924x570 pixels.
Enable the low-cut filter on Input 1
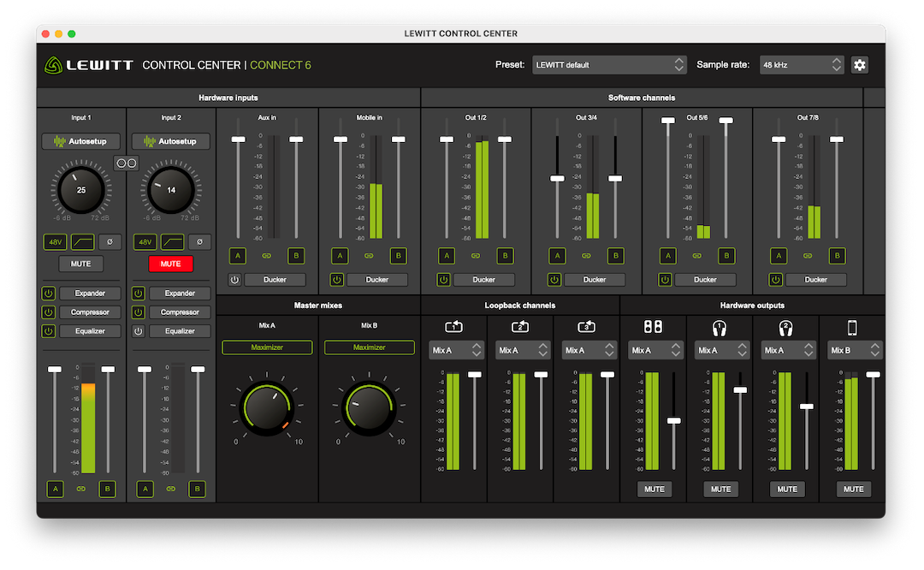(x=82, y=242)
